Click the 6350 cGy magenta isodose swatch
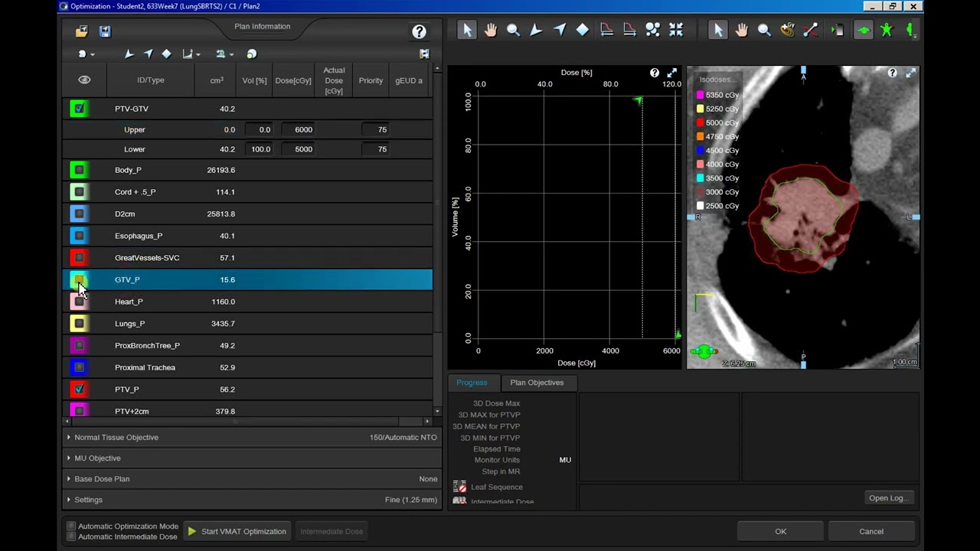 click(x=700, y=95)
